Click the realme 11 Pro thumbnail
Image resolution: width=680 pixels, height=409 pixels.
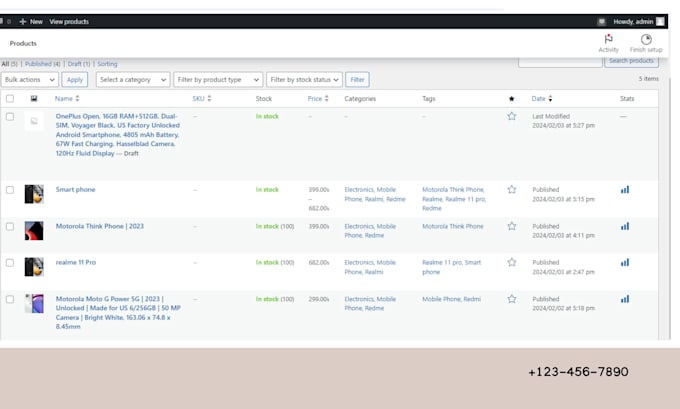34,267
